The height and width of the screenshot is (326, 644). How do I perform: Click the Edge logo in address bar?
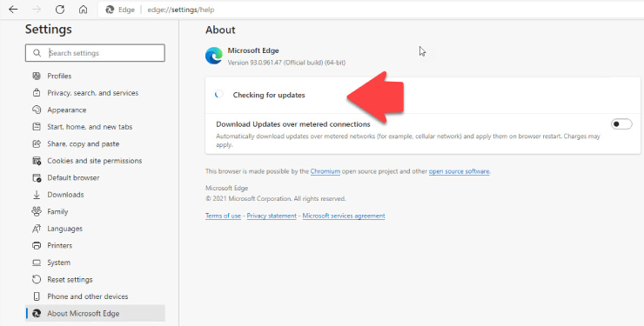coord(110,10)
